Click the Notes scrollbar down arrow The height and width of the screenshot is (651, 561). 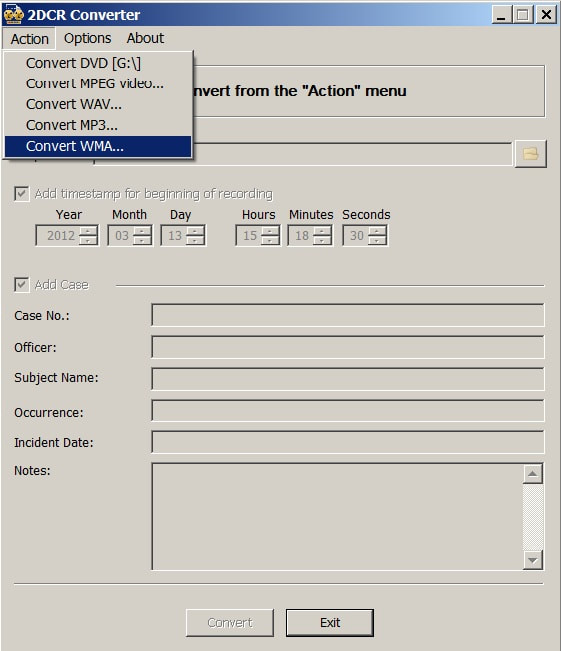(533, 560)
